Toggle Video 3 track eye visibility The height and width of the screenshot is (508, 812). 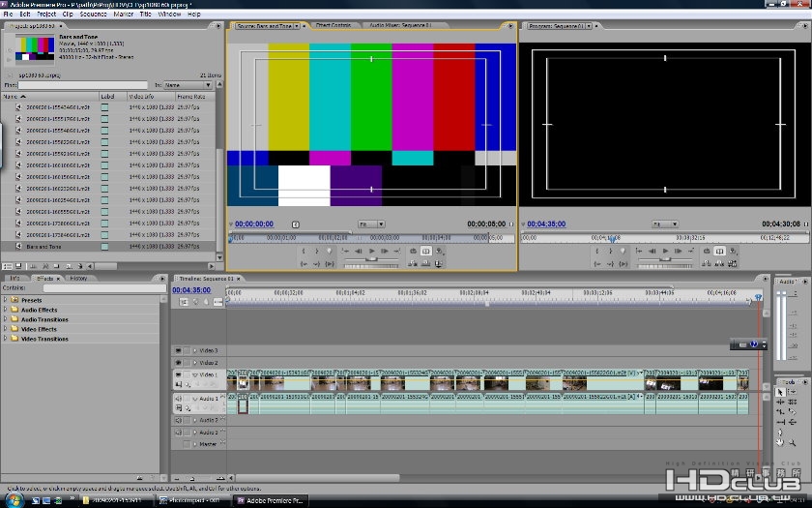[178, 351]
